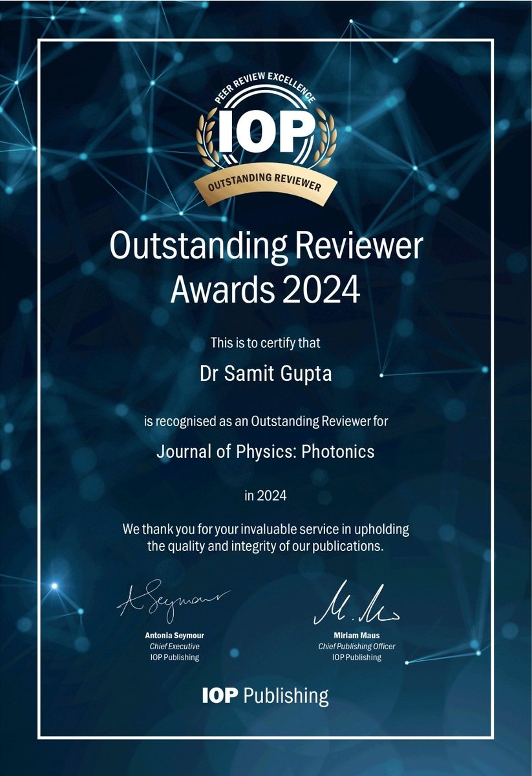Click 'the quality and integrity of our publications.'
This screenshot has width=532, height=776.
[266, 546]
